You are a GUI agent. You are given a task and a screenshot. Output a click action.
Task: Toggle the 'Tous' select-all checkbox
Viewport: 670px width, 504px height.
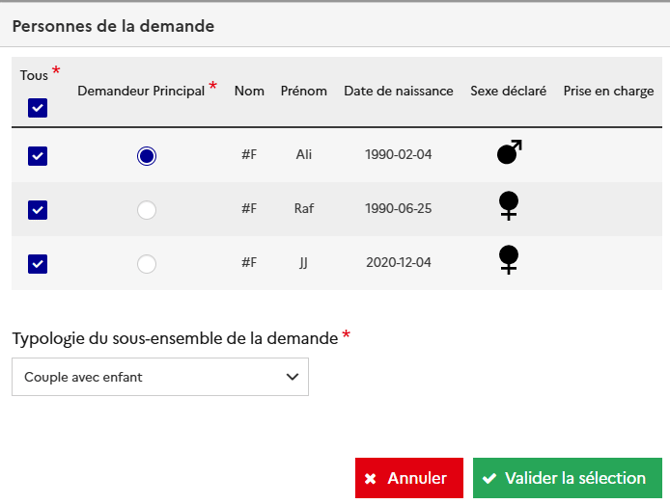37,108
